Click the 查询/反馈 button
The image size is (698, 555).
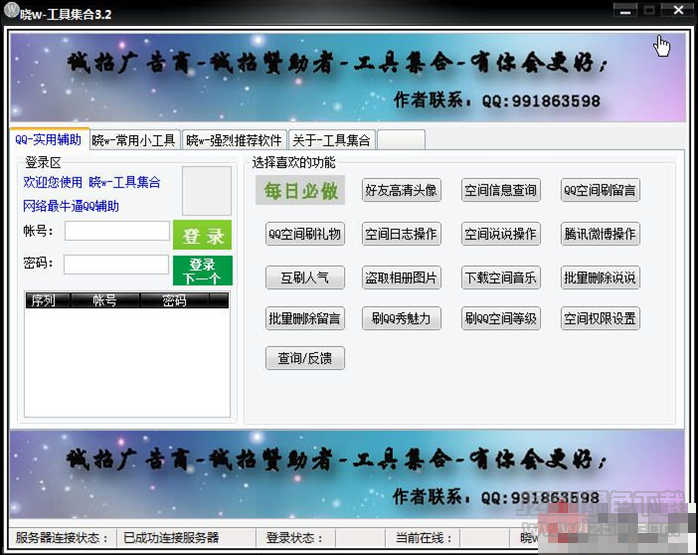(304, 358)
